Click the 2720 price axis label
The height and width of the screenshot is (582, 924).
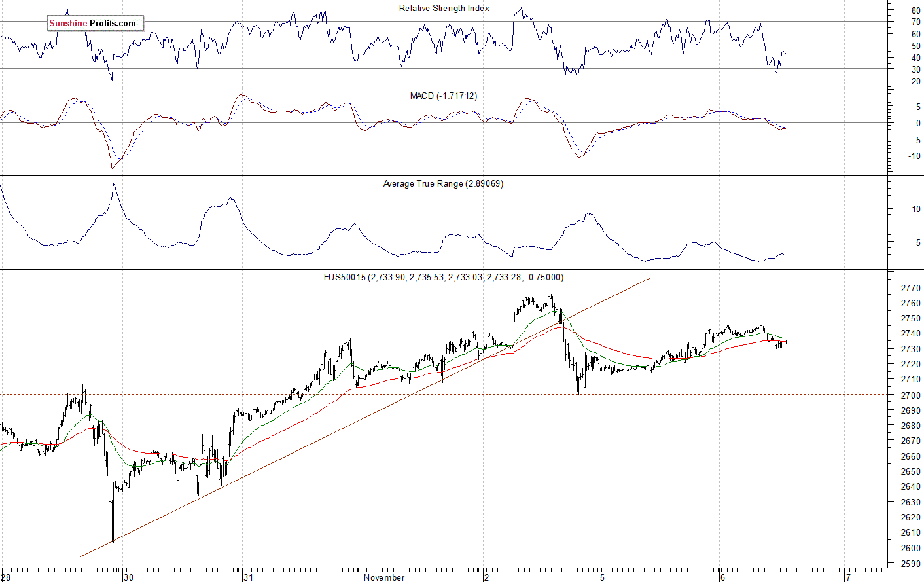911,365
